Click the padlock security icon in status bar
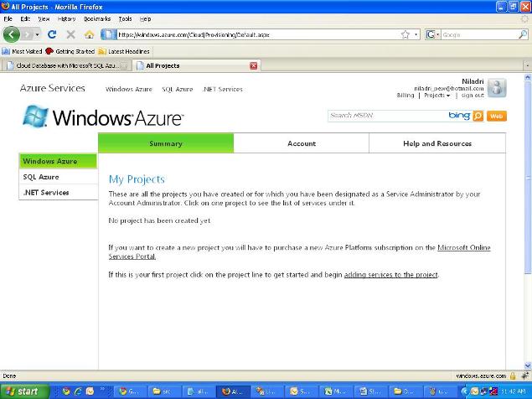The height and width of the screenshot is (399, 532). 513,376
